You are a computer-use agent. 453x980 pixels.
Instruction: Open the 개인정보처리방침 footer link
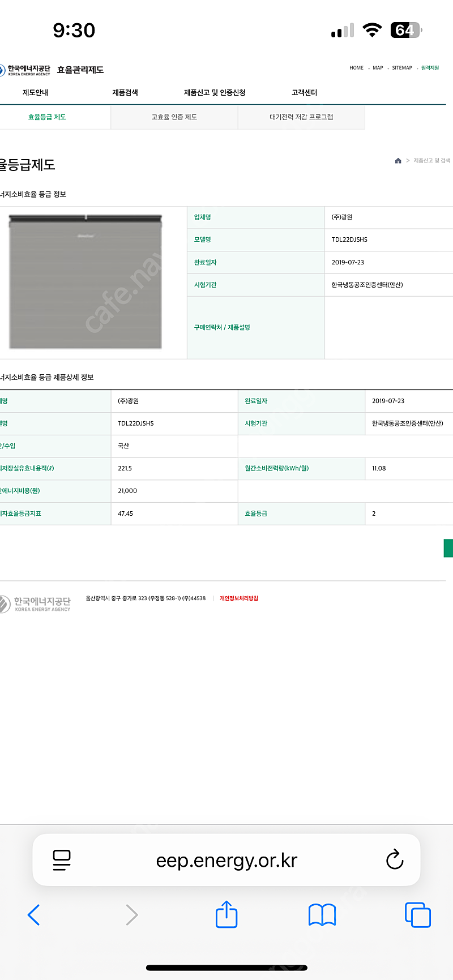(x=239, y=598)
